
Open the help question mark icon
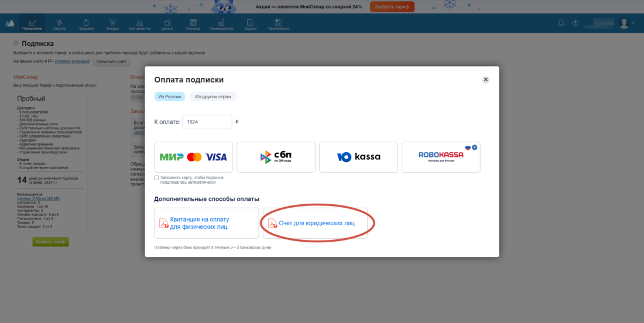[x=575, y=23]
